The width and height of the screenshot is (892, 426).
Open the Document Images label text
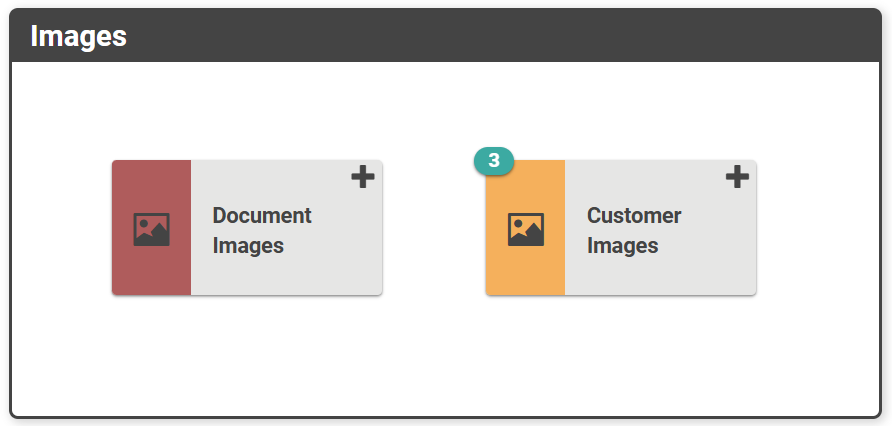(262, 230)
